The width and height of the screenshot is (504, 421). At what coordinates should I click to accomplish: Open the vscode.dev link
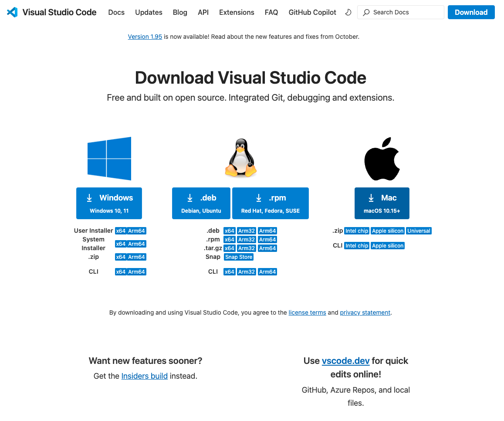coord(345,361)
